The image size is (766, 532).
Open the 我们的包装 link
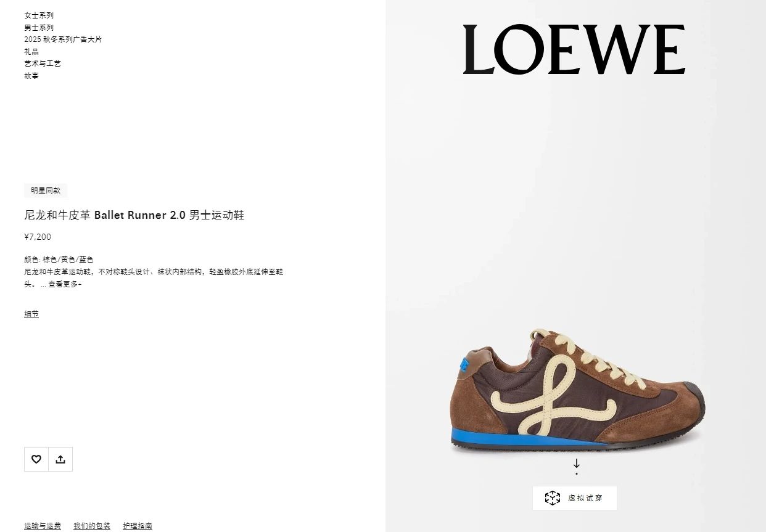click(x=92, y=526)
